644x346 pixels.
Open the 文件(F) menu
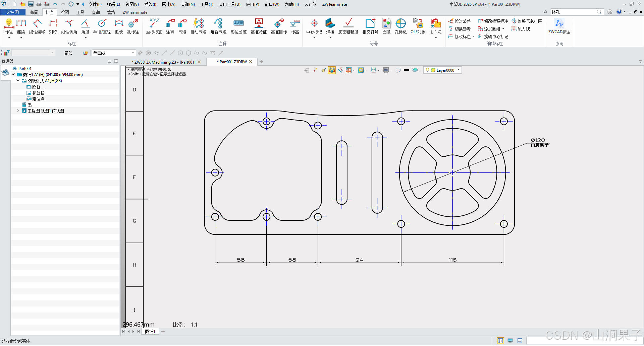pos(95,4)
